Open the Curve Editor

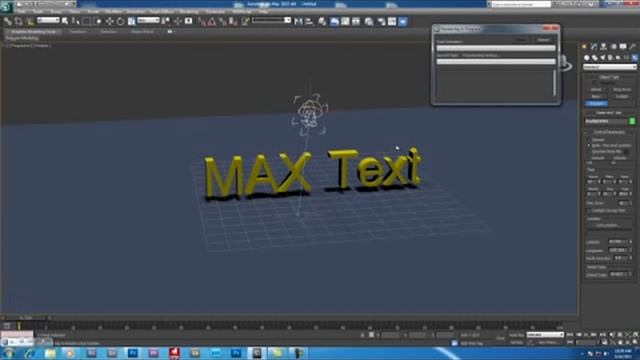point(345,21)
